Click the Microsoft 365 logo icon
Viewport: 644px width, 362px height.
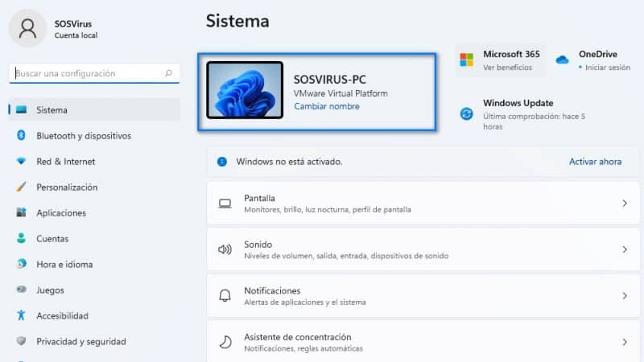[467, 60]
